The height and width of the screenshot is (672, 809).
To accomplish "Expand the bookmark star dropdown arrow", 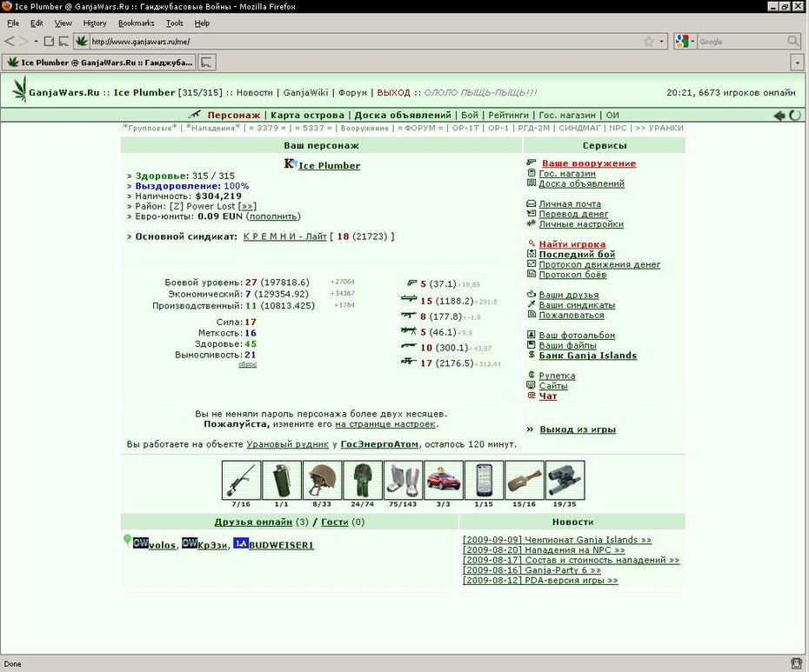I will point(661,42).
